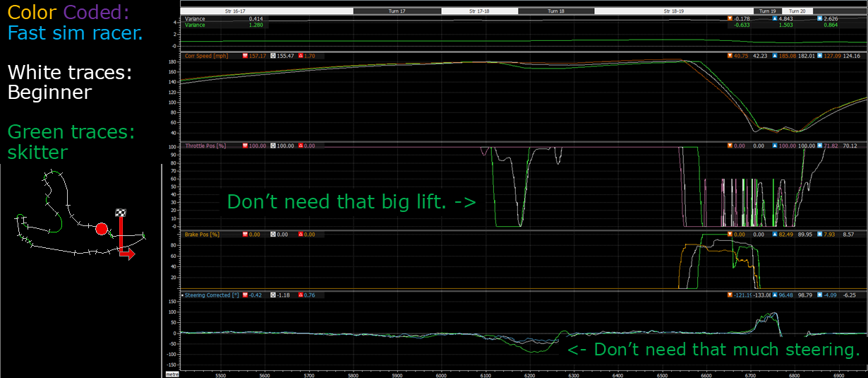Image resolution: width=868 pixels, height=378 pixels.
Task: Click the average icon in Variance row
Action: [x=820, y=19]
